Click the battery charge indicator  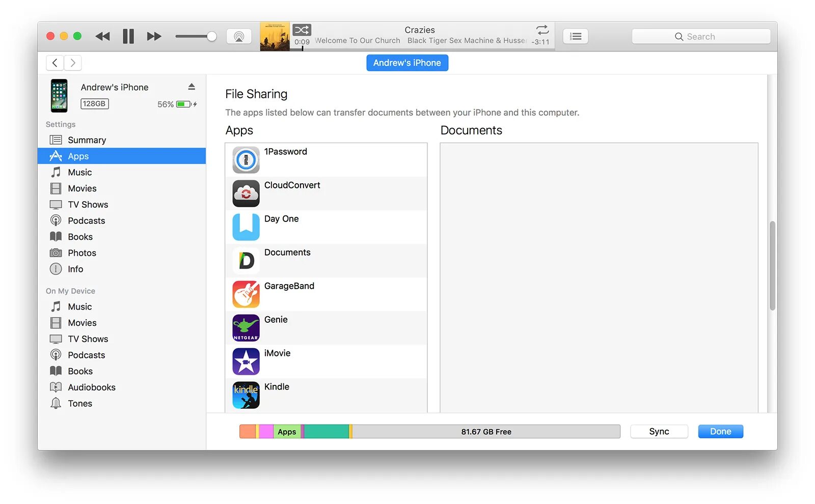pos(184,104)
